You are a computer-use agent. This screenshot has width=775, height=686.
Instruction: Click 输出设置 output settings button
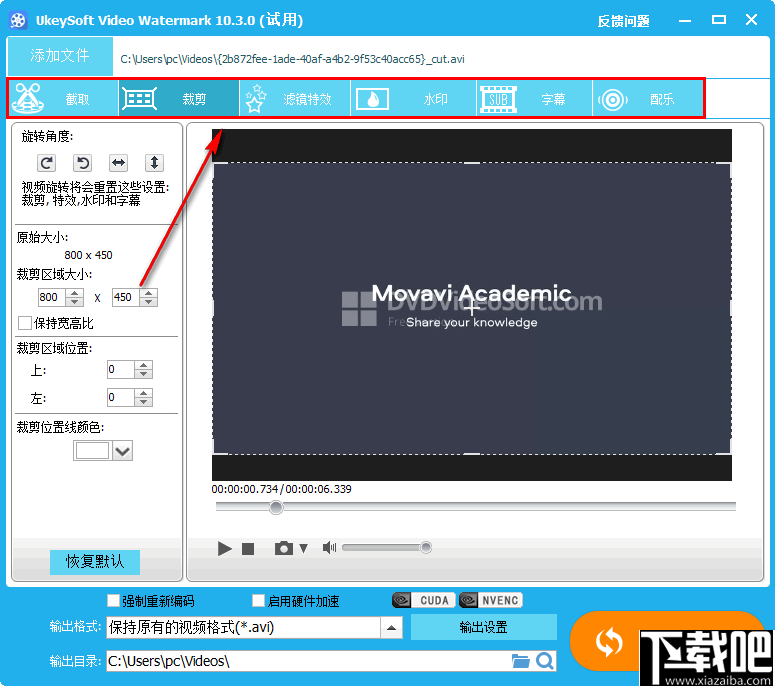[483, 627]
